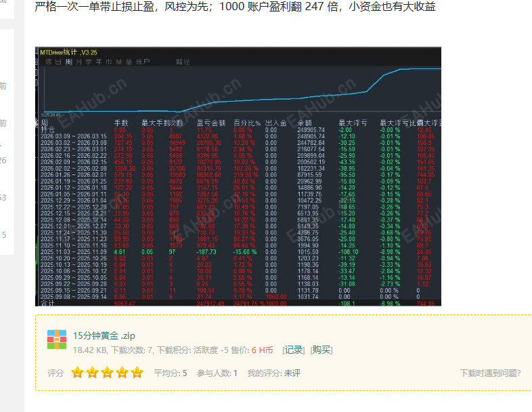532x412 pixels.
Task: Click the green -187.73 loss value
Action: coord(206,252)
